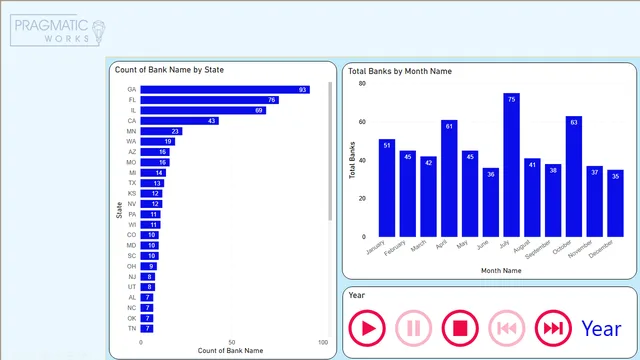Click the 'July' month axis label
The image size is (640, 360).
point(504,245)
